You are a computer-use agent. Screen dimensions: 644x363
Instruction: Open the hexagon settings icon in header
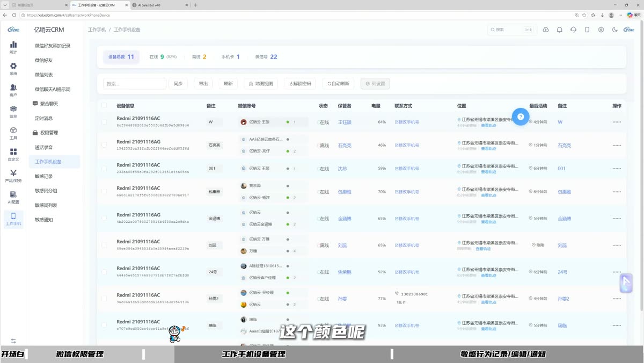click(x=601, y=30)
